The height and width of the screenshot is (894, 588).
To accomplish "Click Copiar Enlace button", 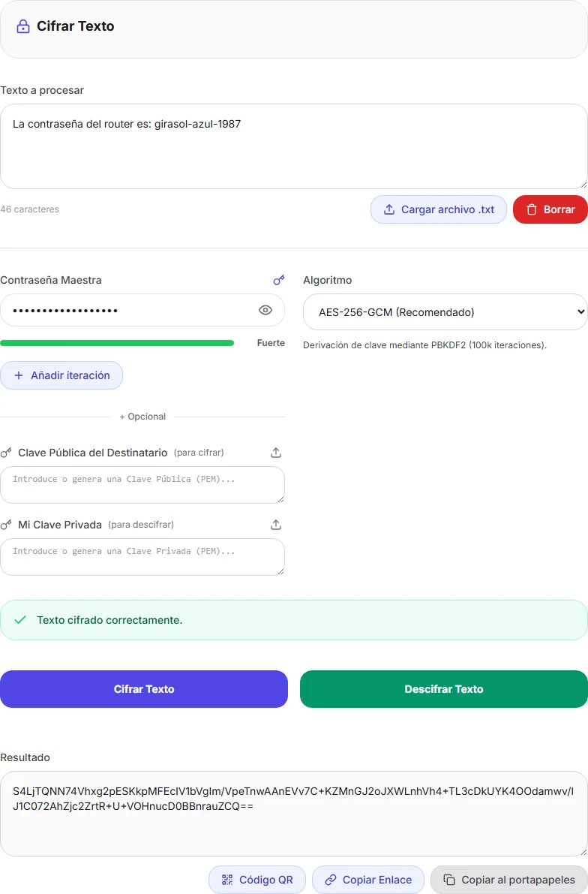I will (368, 880).
